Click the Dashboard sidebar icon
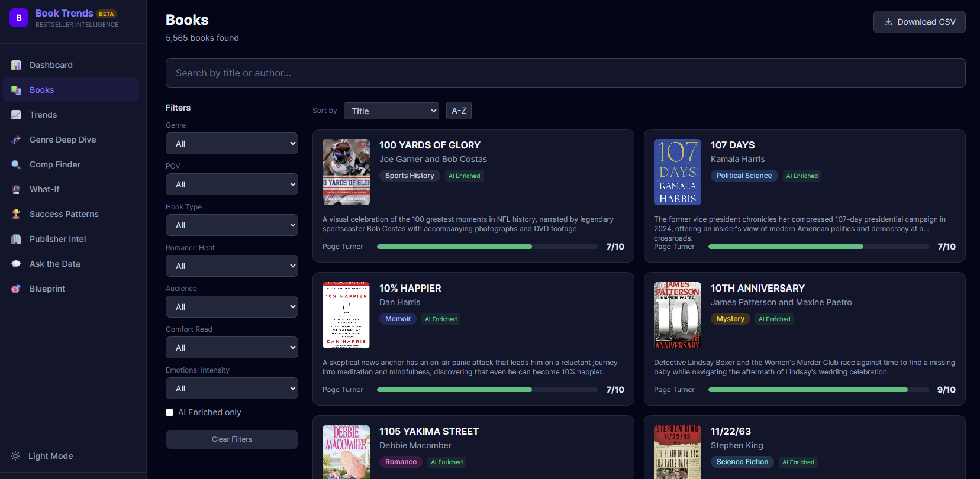The height and width of the screenshot is (479, 980). pyautogui.click(x=16, y=65)
